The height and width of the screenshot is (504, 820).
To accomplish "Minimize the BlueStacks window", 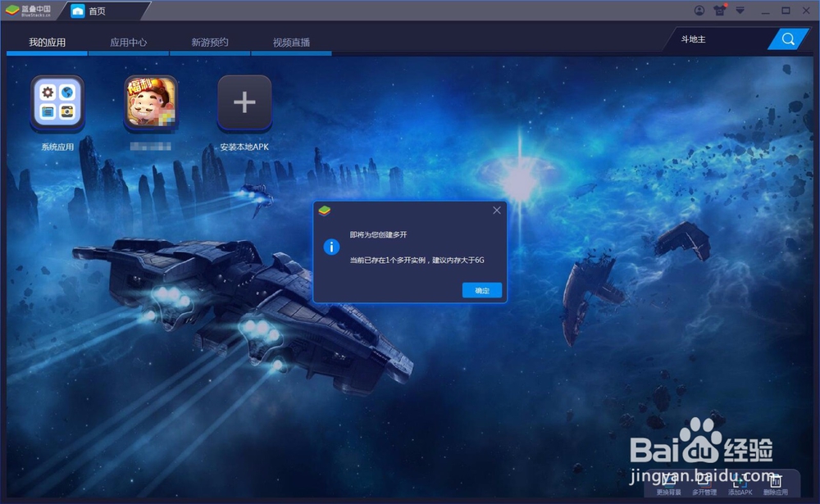I will tap(765, 11).
